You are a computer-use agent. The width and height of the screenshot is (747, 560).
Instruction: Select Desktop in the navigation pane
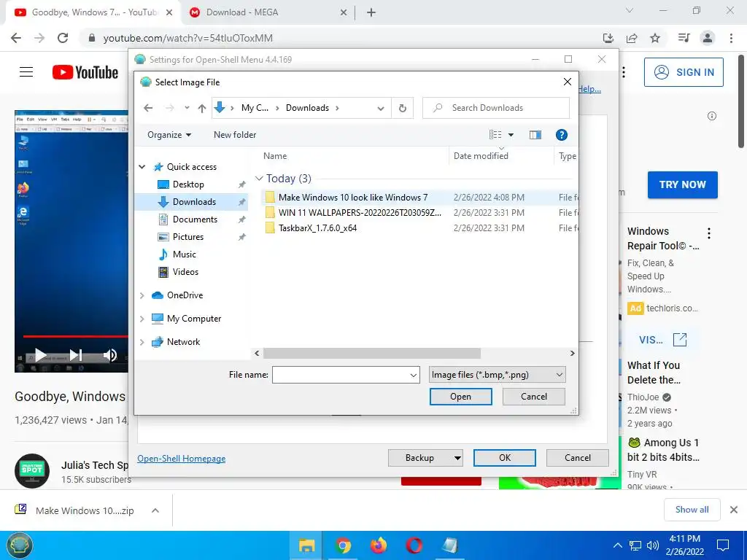[188, 184]
